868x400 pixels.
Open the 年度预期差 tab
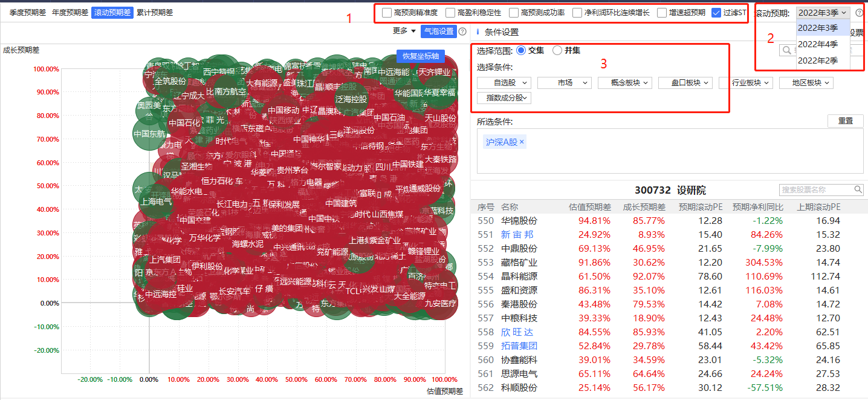70,13
